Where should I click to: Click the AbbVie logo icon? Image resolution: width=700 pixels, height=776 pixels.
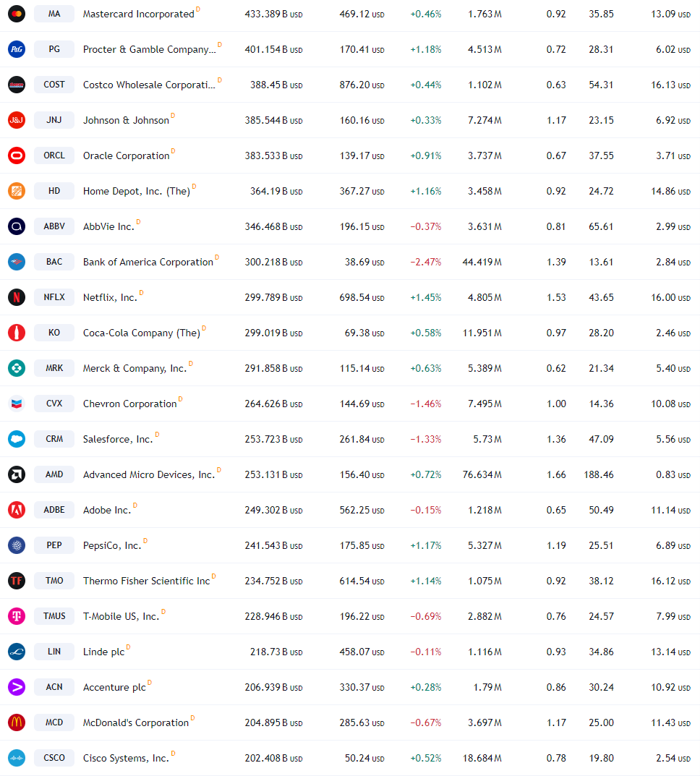click(17, 226)
